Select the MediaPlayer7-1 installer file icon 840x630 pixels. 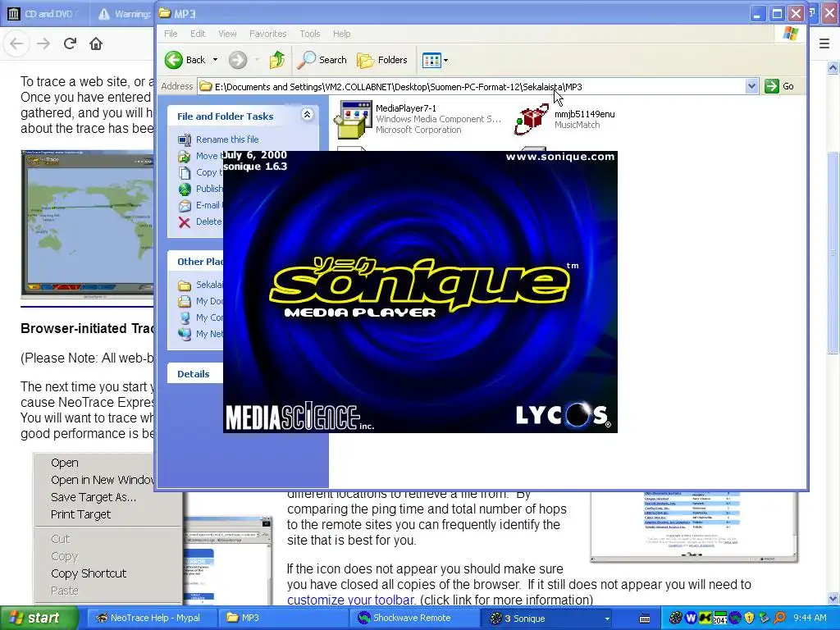tap(353, 119)
